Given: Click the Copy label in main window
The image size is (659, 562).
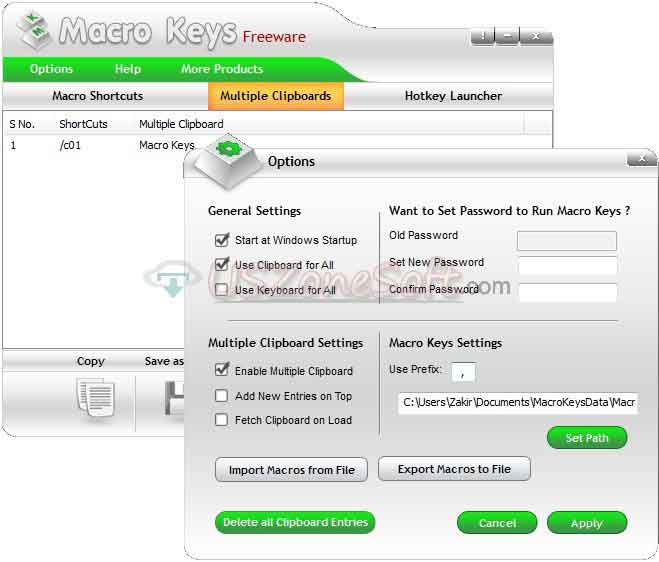Looking at the screenshot, I should [90, 361].
